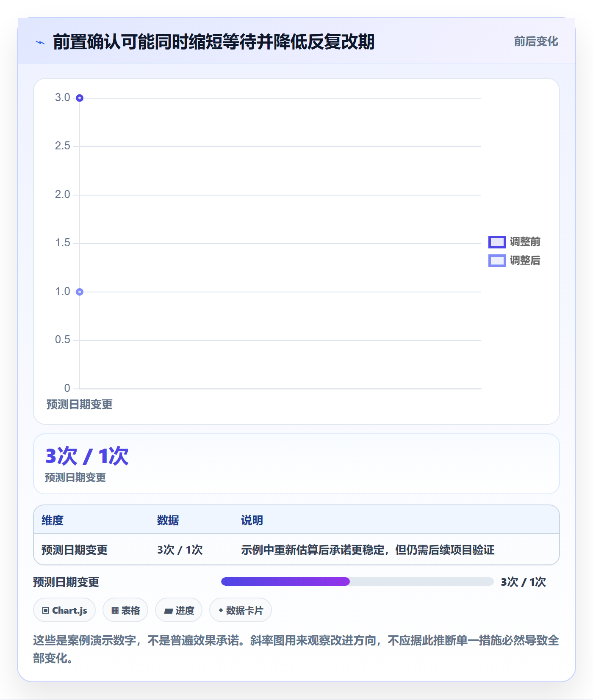The width and height of the screenshot is (593, 700).
Task: Click the 表格 tag chip
Action: tap(125, 610)
